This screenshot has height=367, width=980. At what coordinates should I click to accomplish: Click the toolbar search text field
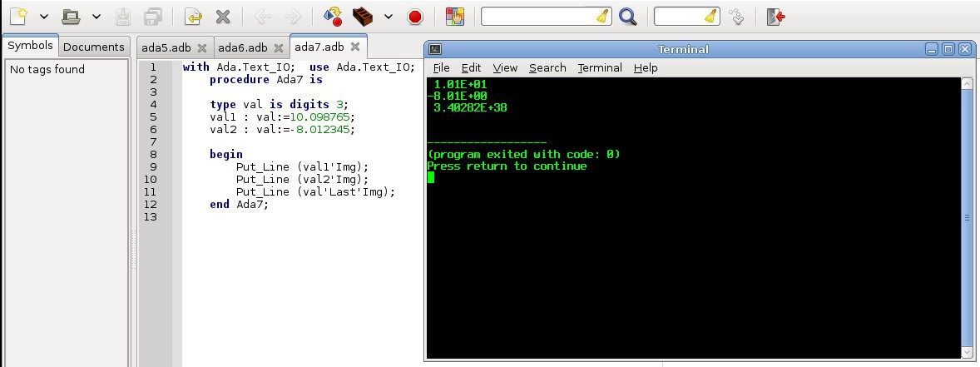coord(537,17)
